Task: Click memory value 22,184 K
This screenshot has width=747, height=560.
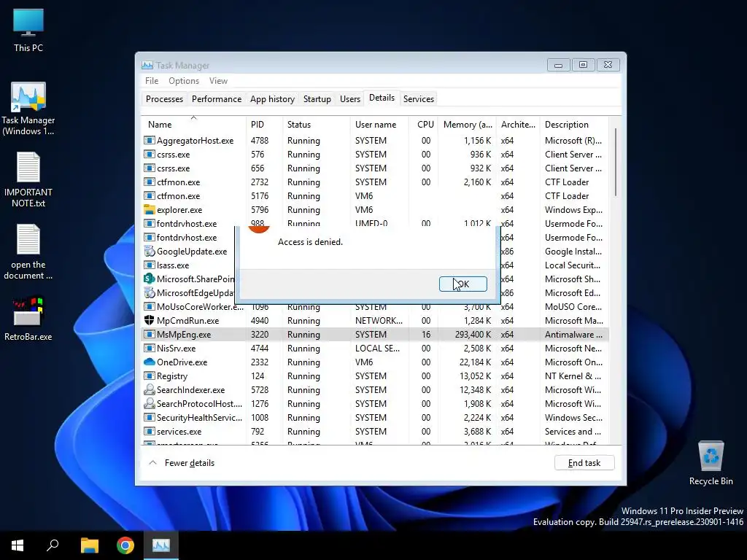Action: pos(475,362)
